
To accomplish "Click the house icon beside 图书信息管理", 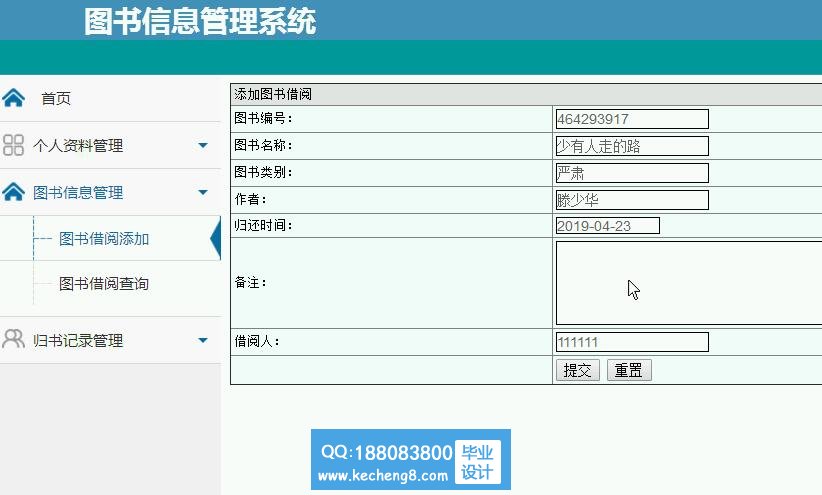I will [13, 192].
